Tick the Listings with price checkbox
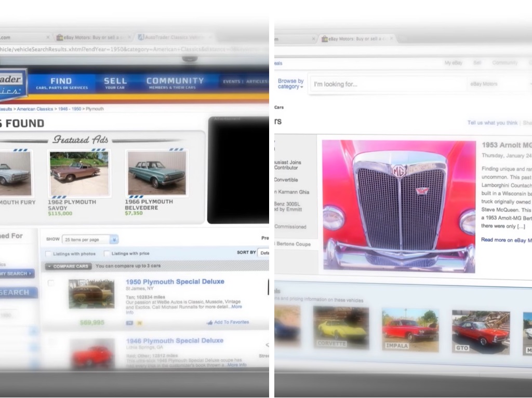532x398 pixels. (107, 254)
